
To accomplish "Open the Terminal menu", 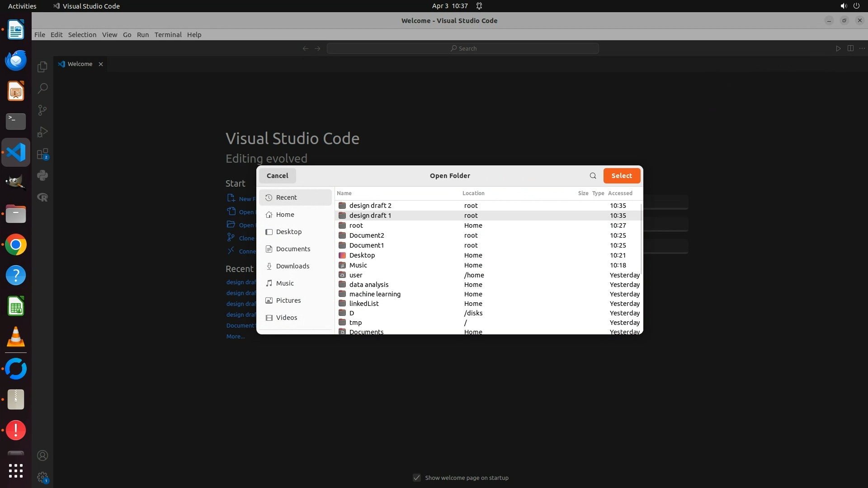I will click(x=168, y=35).
